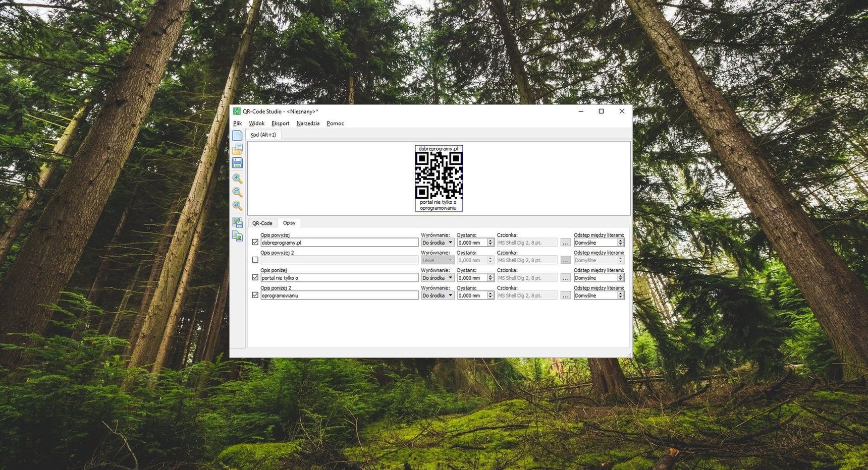The image size is (868, 470).
Task: Open the Eksport menu
Action: pos(280,124)
